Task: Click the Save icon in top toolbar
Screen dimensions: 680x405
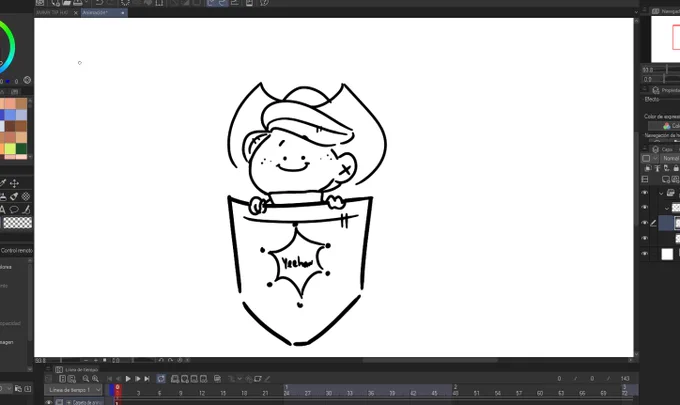Action: click(78, 3)
